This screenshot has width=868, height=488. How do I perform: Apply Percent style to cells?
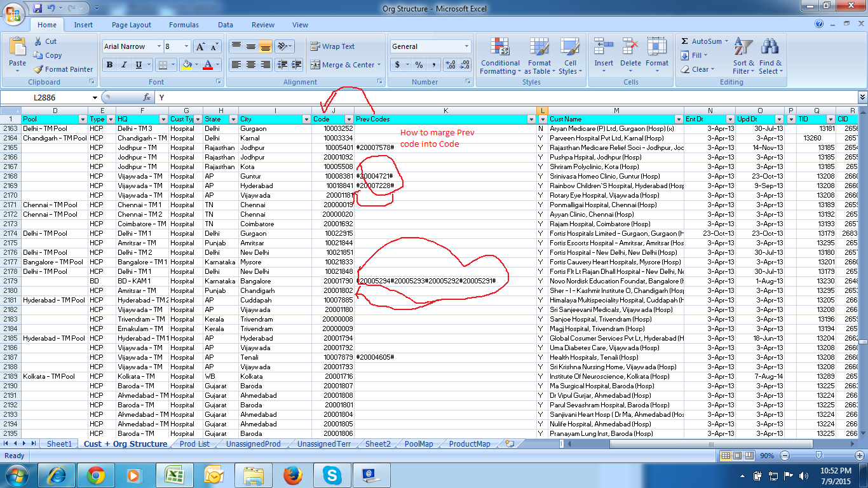pyautogui.click(x=419, y=65)
